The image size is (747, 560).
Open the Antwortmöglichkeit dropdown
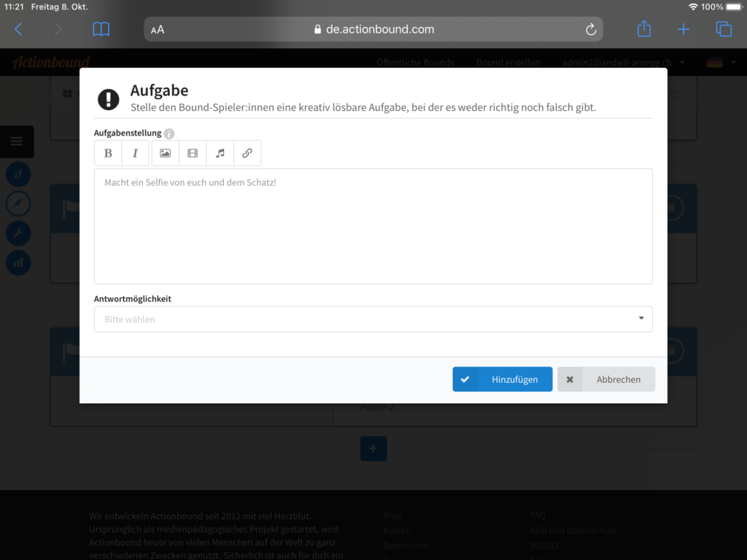[373, 319]
